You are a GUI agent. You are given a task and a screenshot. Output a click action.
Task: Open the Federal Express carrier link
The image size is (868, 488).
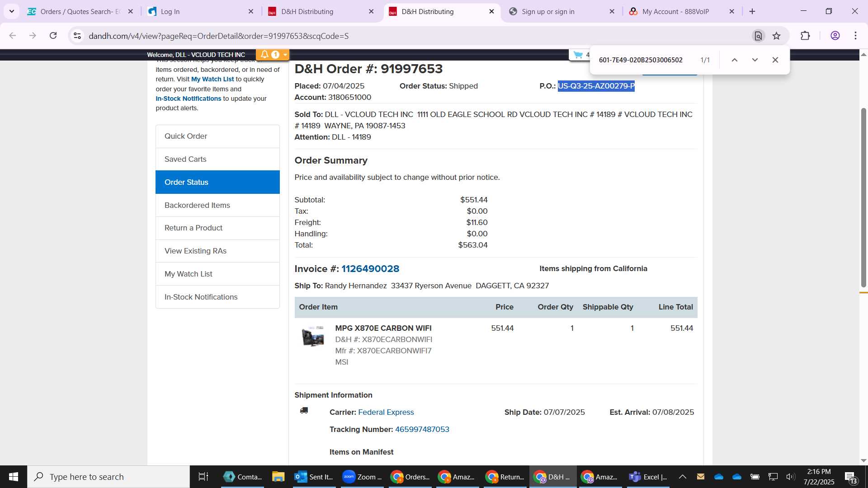(x=386, y=412)
